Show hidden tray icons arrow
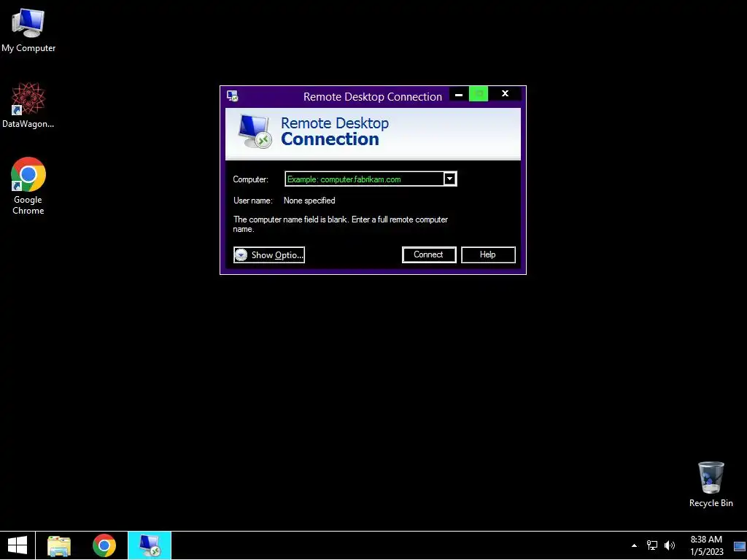Screen dimensions: 747x560 634,545
